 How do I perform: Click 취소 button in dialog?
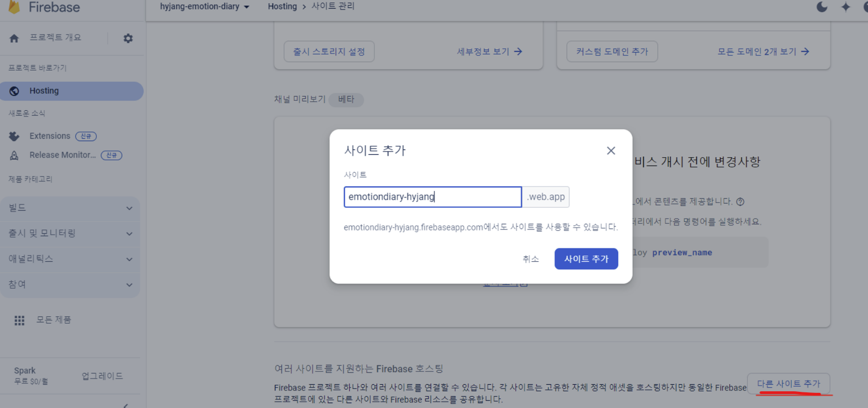pyautogui.click(x=531, y=259)
